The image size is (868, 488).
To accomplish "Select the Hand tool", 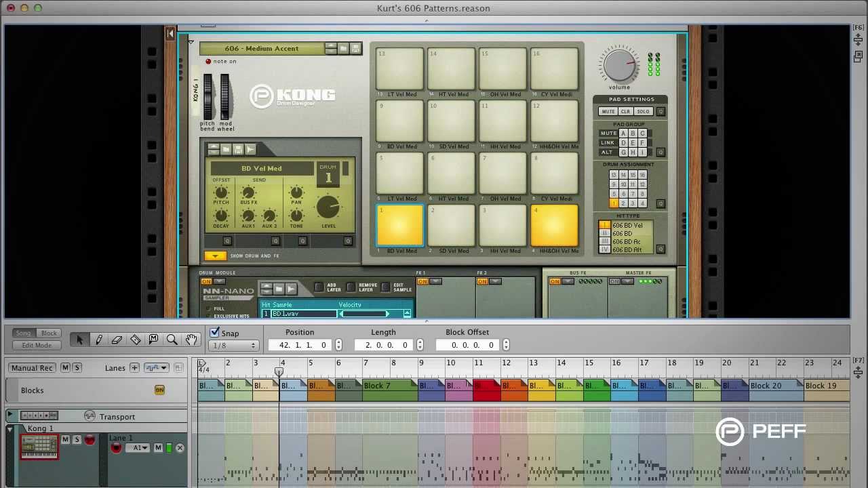I will (x=191, y=340).
